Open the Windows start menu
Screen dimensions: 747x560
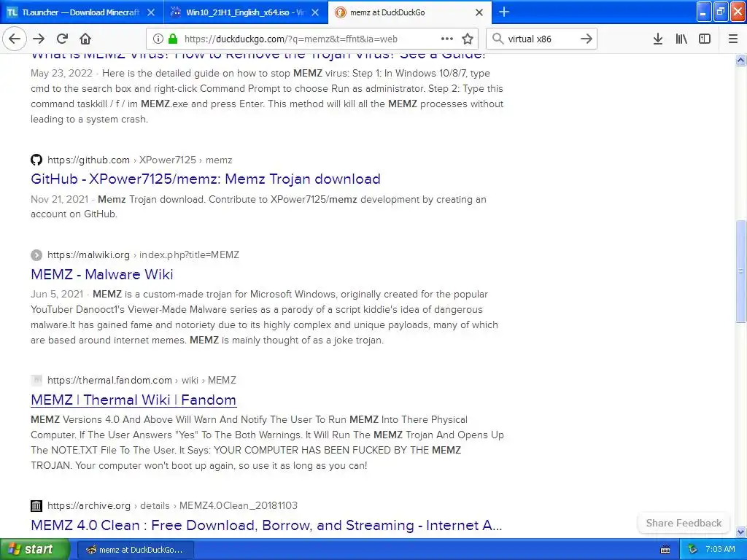point(34,549)
